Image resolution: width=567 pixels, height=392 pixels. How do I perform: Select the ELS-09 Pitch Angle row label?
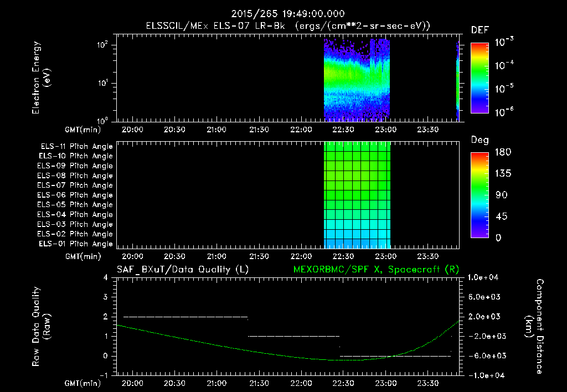pyautogui.click(x=75, y=166)
